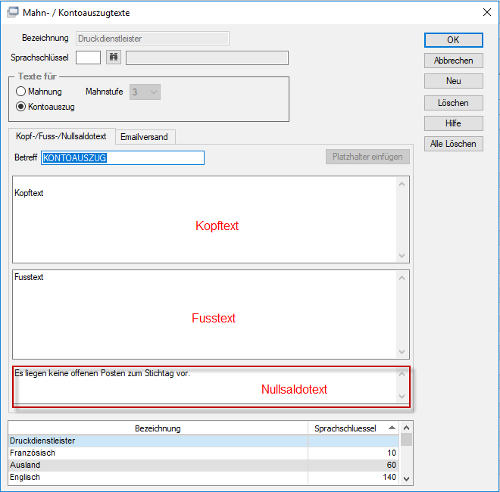Confirm with the OK button
The width and height of the screenshot is (500, 492).
click(x=453, y=40)
